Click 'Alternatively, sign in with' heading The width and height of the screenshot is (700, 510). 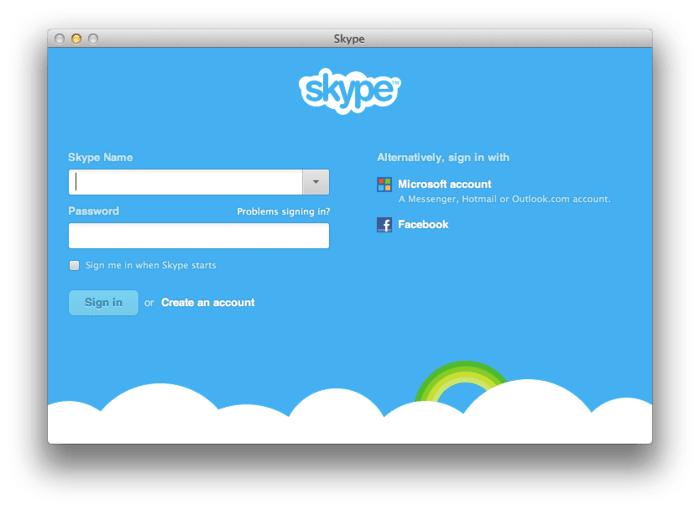click(443, 157)
